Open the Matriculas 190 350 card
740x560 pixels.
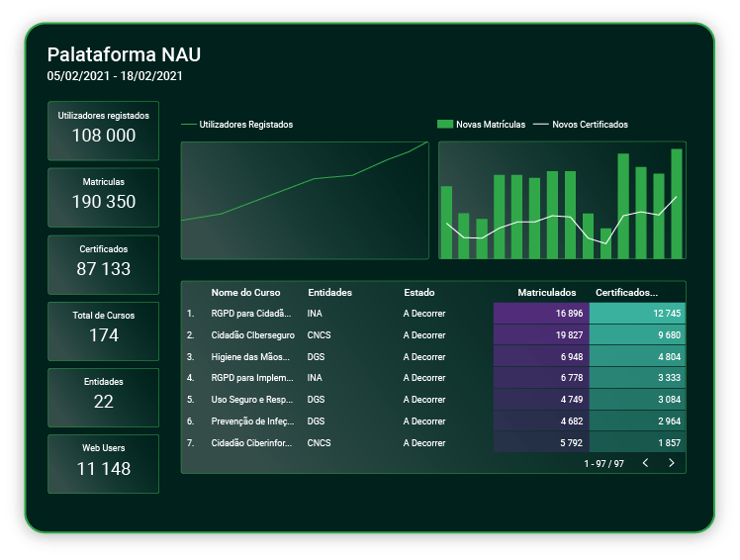pos(103,197)
